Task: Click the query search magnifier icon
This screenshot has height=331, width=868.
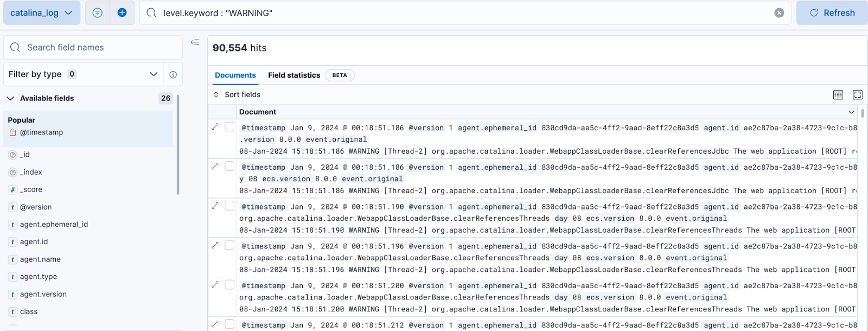Action: click(151, 12)
